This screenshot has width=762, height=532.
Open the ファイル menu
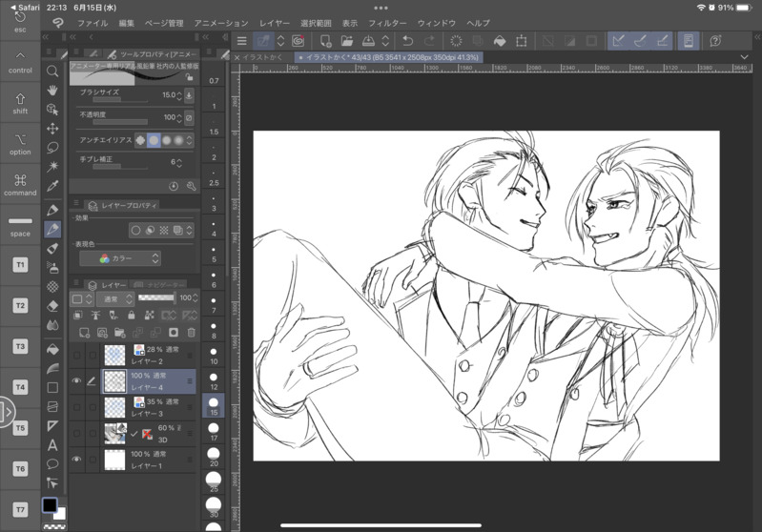93,23
